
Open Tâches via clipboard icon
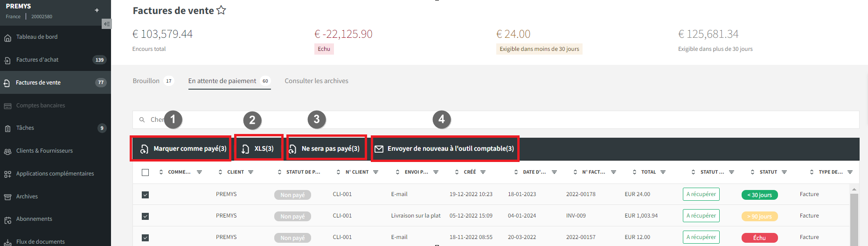click(x=8, y=128)
